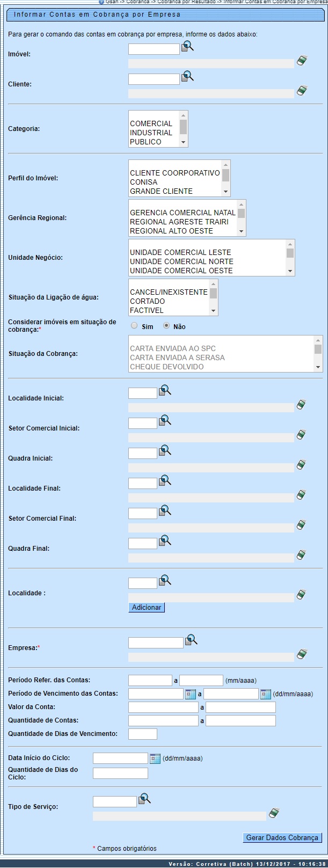Erase the Setor Comercial Inicial value
This screenshot has height=868, width=328.
pos(302,435)
